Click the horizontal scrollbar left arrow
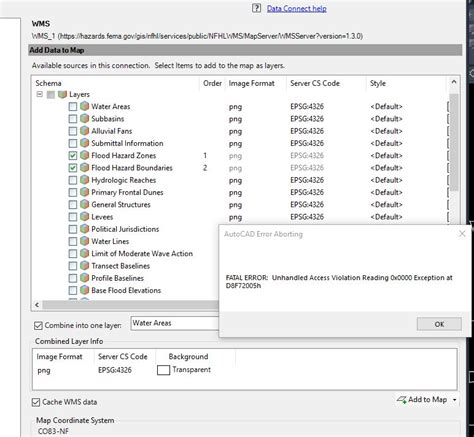The image size is (474, 437). click(37, 305)
